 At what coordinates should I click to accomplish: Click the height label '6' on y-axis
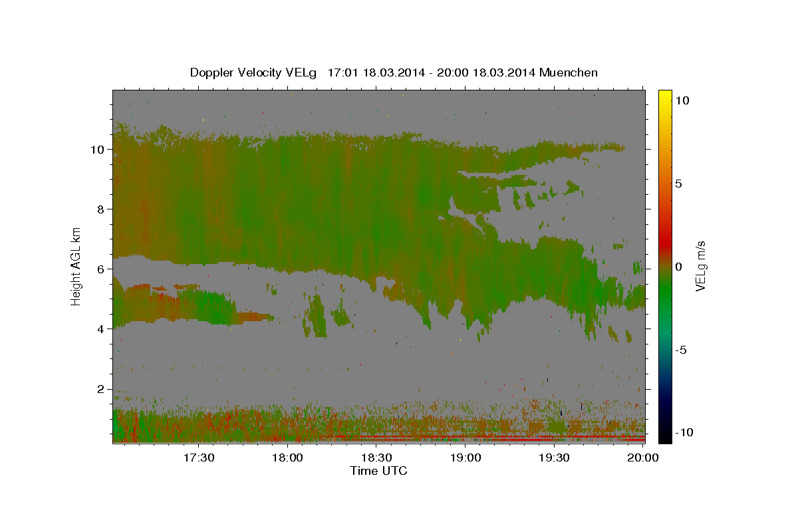pyautogui.click(x=100, y=269)
